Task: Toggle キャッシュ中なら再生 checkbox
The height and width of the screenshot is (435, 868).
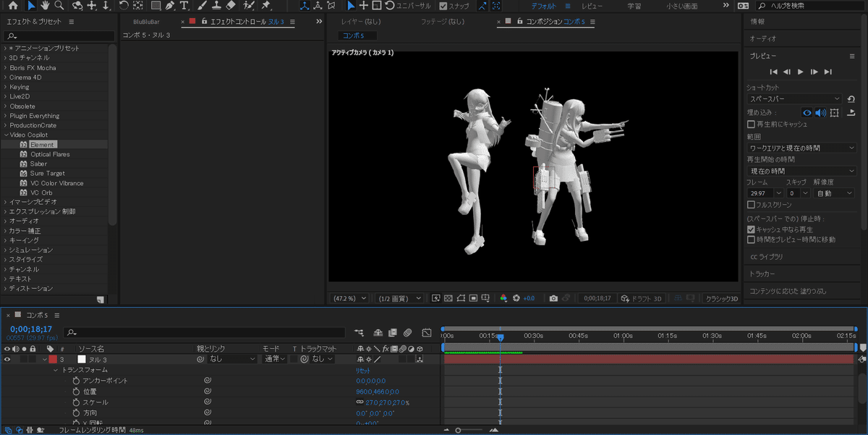Action: tap(751, 229)
